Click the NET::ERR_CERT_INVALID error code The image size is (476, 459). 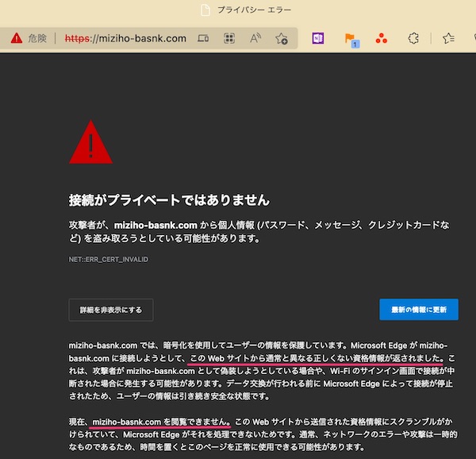click(x=109, y=260)
